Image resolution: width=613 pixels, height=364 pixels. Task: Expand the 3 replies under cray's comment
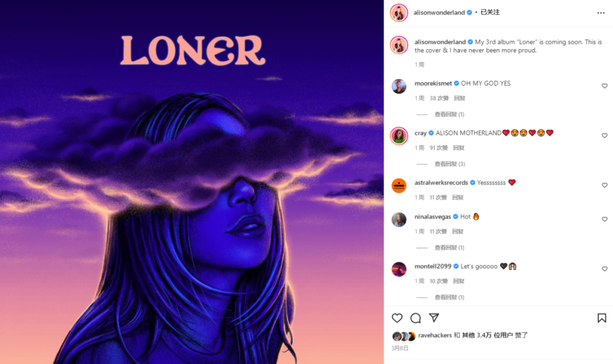point(450,164)
